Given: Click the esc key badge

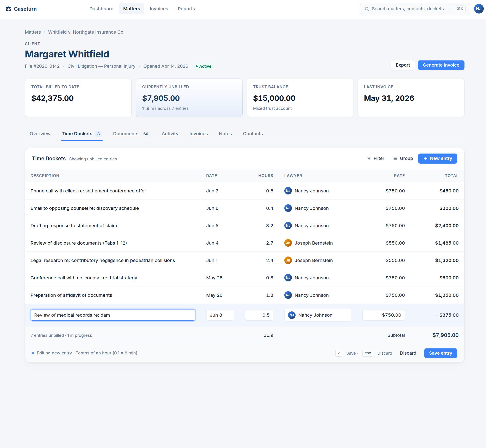Looking at the screenshot, I should 368,353.
